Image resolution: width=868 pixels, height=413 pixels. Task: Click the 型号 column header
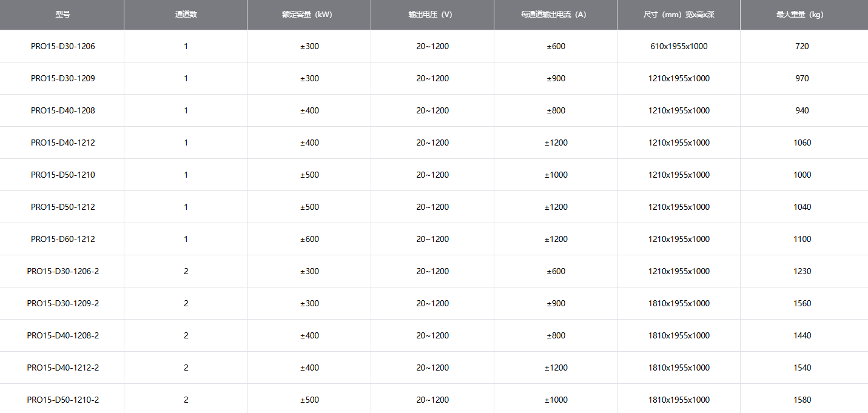(x=62, y=15)
